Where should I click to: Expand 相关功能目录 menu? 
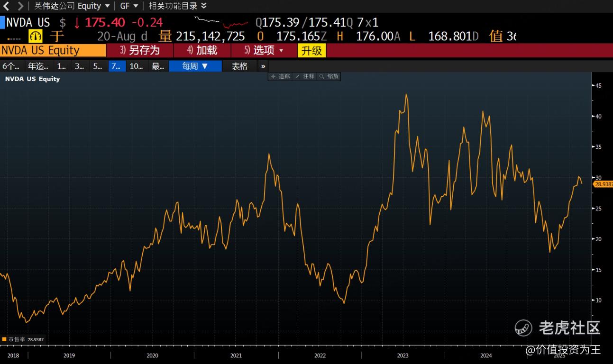tap(178, 6)
